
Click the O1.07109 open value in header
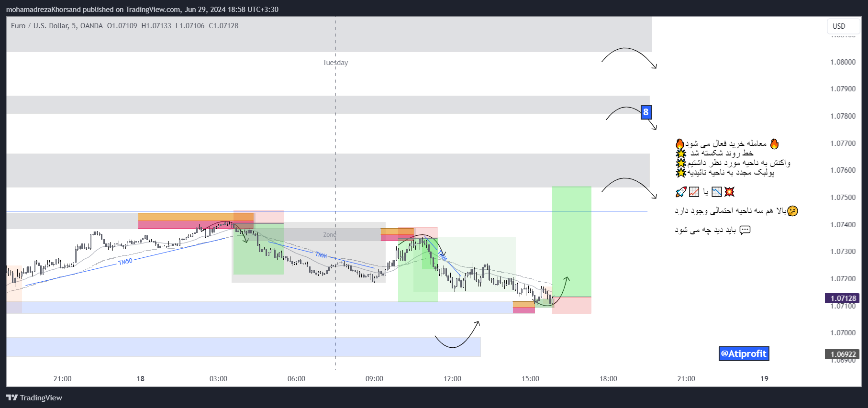click(122, 26)
